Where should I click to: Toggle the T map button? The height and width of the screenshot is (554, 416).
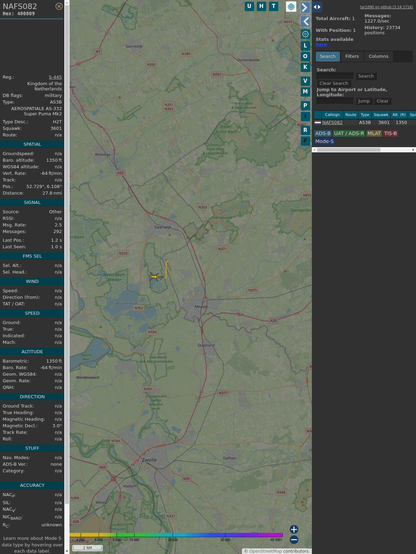[273, 6]
